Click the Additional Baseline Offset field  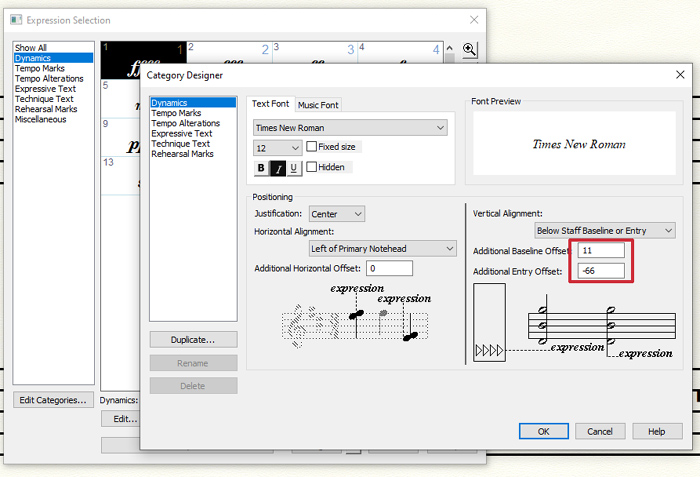(599, 250)
